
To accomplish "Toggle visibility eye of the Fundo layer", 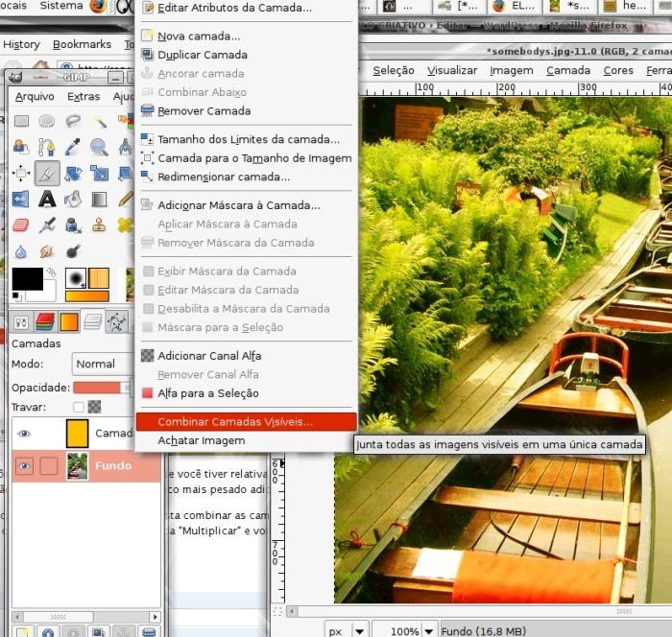I will pos(24,465).
